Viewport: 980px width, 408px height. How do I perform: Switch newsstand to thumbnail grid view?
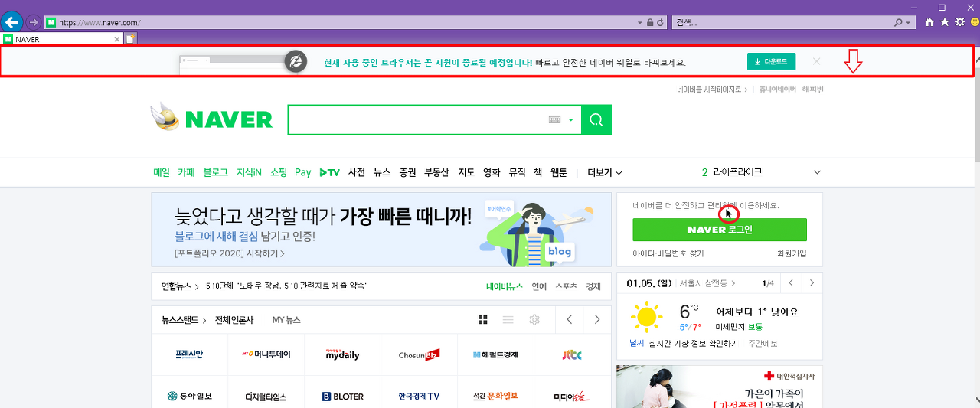(483, 319)
